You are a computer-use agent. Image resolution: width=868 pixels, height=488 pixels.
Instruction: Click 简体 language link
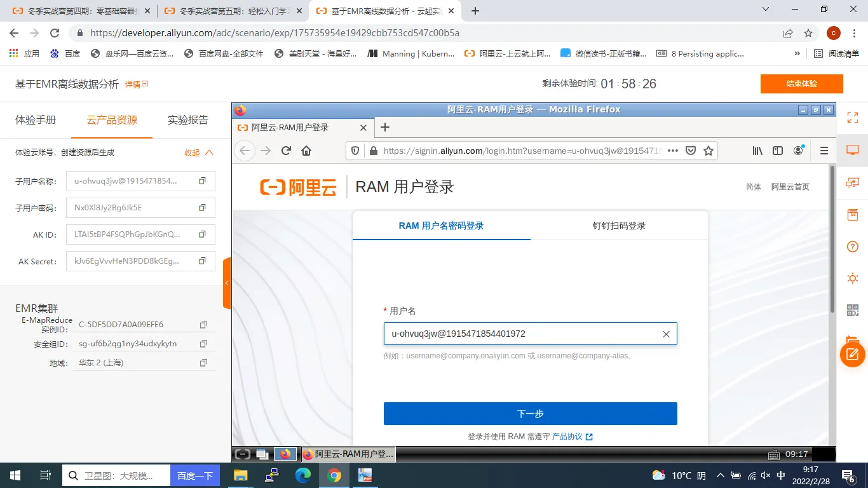754,187
